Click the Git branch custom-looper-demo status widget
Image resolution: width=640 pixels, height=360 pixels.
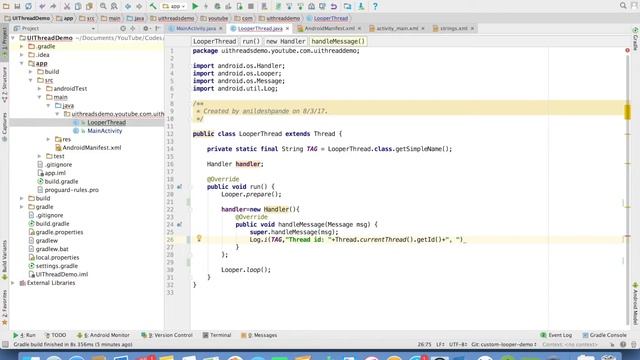pyautogui.click(x=504, y=344)
